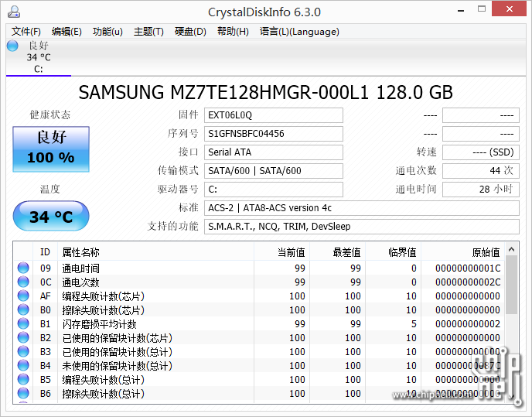This screenshot has width=532, height=417.
Task: Click the 属性名称 column header
Action: point(155,252)
